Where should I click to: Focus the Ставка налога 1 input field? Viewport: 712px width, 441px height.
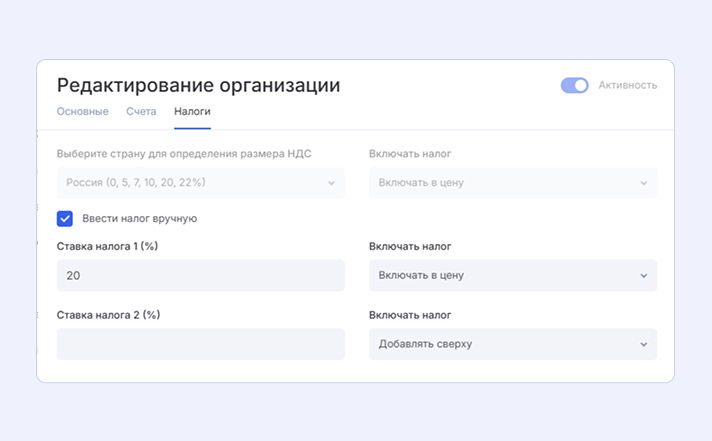[200, 275]
